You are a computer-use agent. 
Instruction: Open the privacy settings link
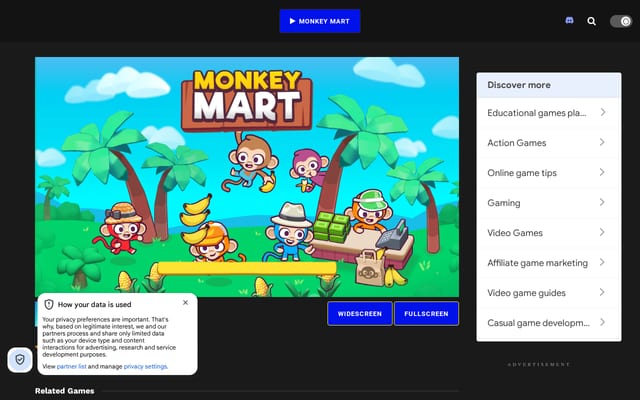(x=145, y=367)
